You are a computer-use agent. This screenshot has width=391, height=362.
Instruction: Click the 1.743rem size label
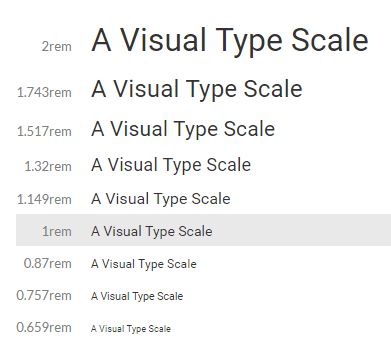point(44,92)
